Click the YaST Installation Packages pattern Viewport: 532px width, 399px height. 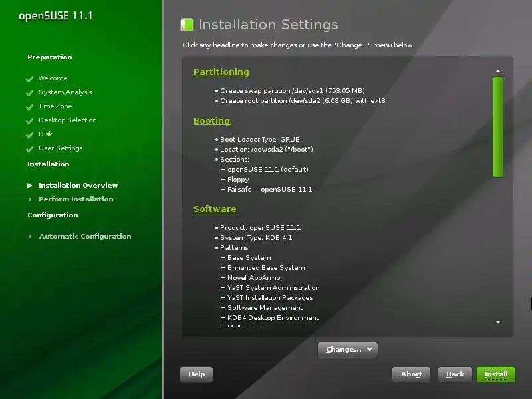tap(267, 297)
